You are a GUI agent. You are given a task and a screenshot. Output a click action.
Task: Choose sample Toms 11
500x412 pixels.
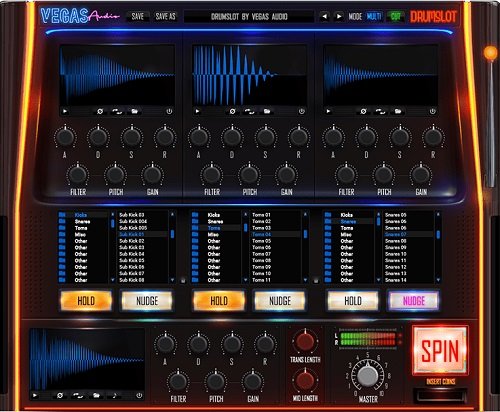(276, 280)
